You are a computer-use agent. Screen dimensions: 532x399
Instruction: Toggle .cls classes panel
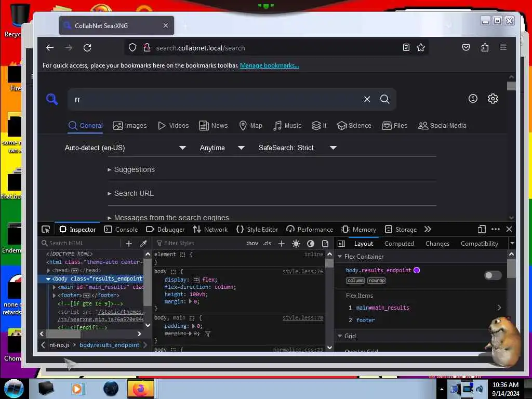pos(267,243)
